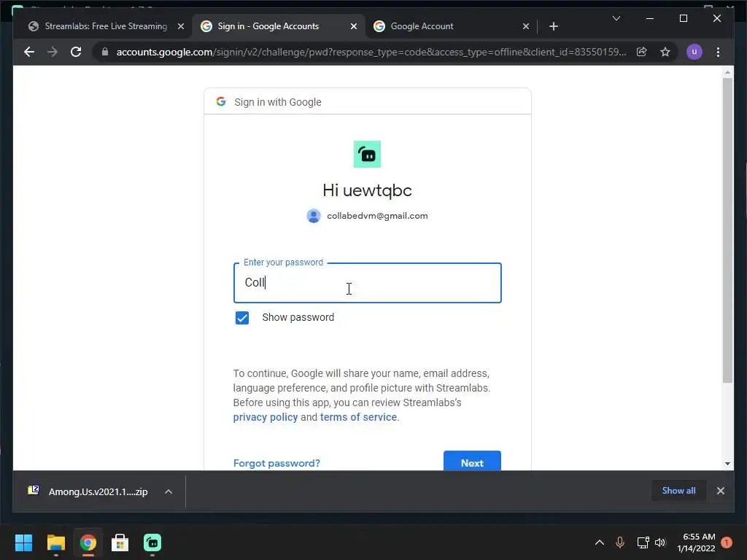The width and height of the screenshot is (747, 560).
Task: Click the Google G logo in header
Action: click(x=220, y=101)
